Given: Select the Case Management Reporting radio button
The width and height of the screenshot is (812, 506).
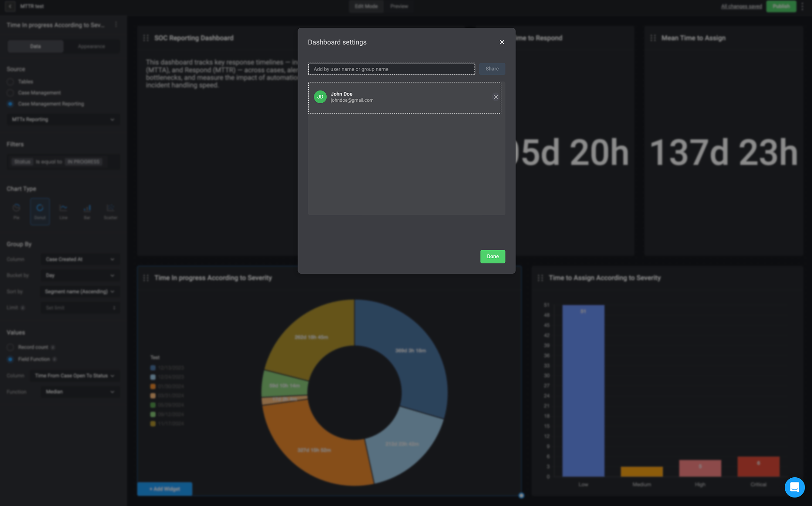Looking at the screenshot, I should pos(10,104).
